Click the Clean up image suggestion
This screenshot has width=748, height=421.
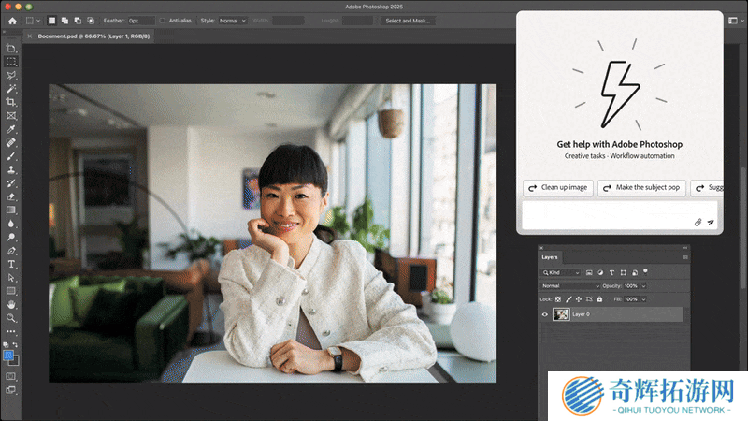click(557, 188)
